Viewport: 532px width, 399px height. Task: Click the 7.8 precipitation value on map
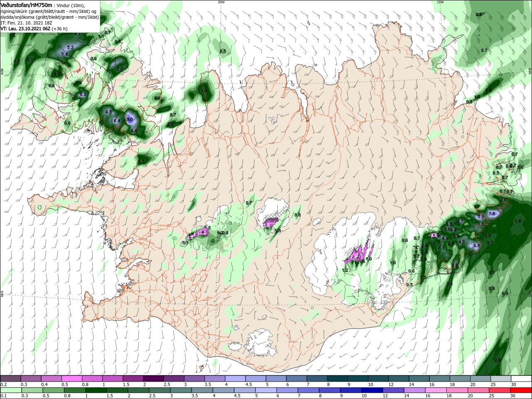click(x=492, y=214)
